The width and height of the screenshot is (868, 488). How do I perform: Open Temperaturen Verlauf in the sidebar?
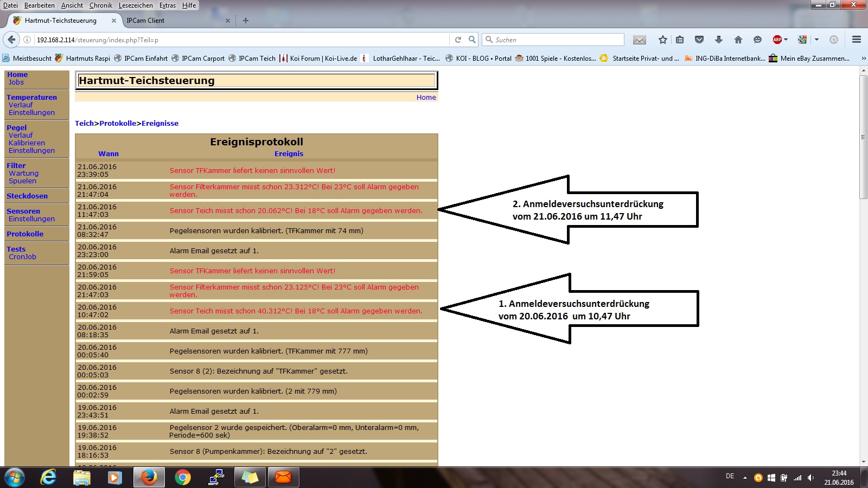point(21,105)
